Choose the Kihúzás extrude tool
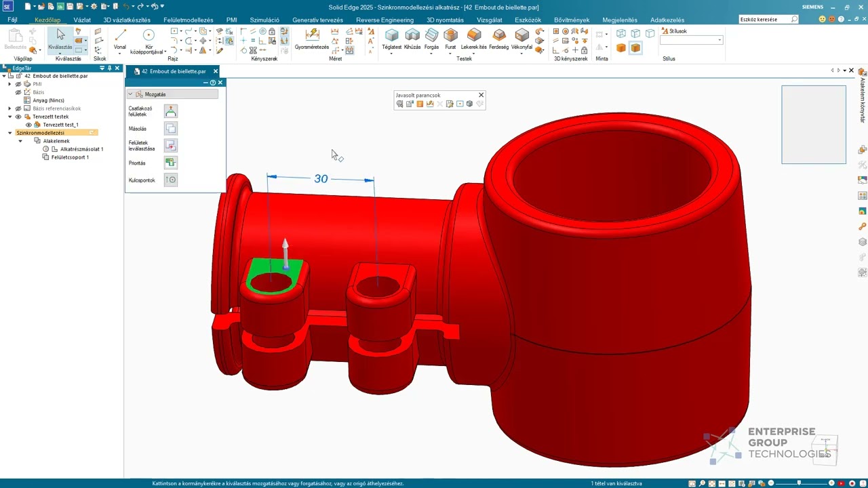 pos(412,39)
